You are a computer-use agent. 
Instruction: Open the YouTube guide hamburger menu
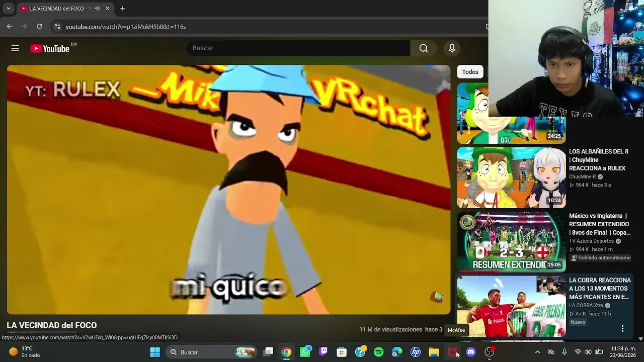pyautogui.click(x=15, y=48)
